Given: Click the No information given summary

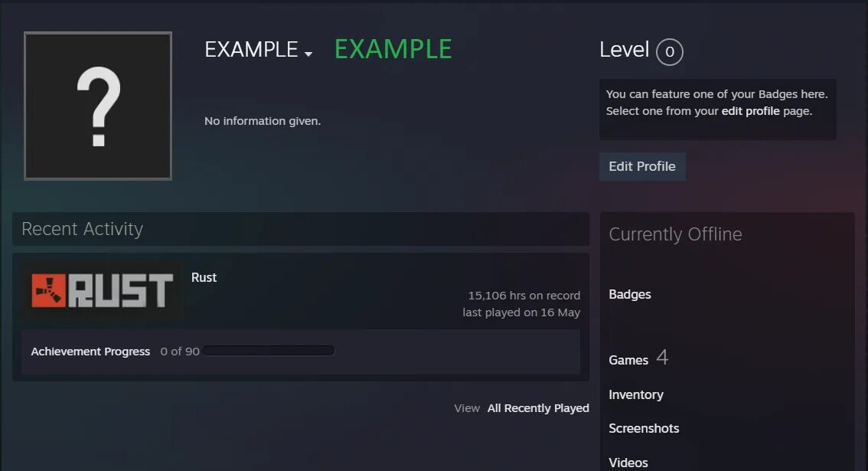Looking at the screenshot, I should coord(263,121).
